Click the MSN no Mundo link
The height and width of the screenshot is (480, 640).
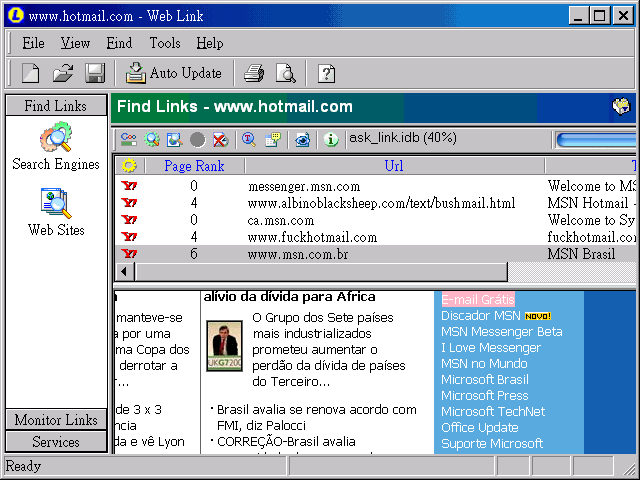tap(484, 364)
